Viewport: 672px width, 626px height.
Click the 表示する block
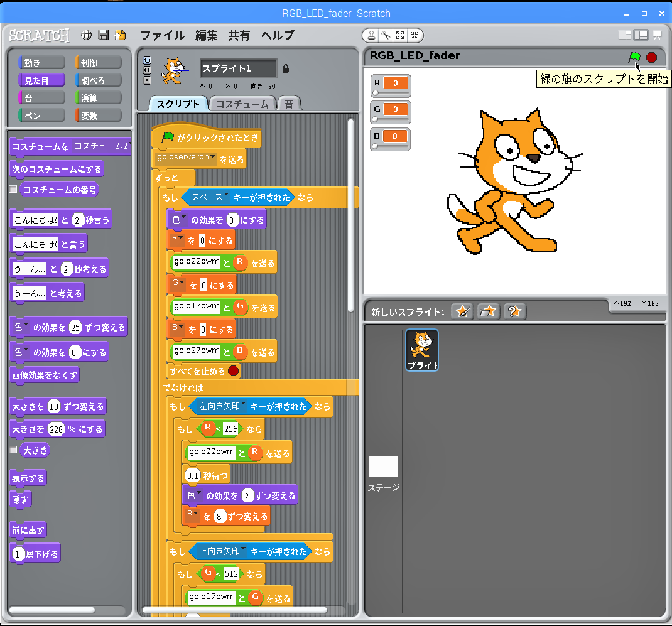pos(28,478)
